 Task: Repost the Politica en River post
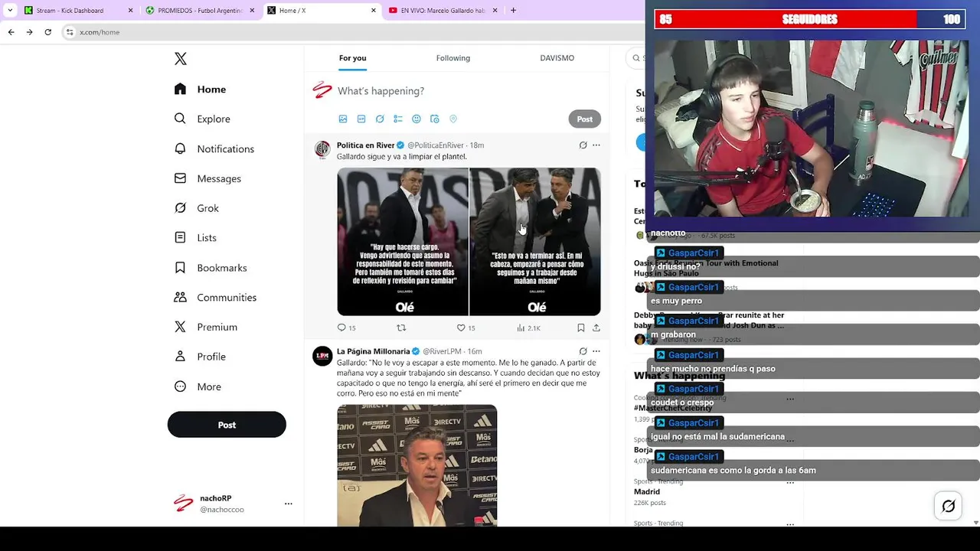click(401, 328)
